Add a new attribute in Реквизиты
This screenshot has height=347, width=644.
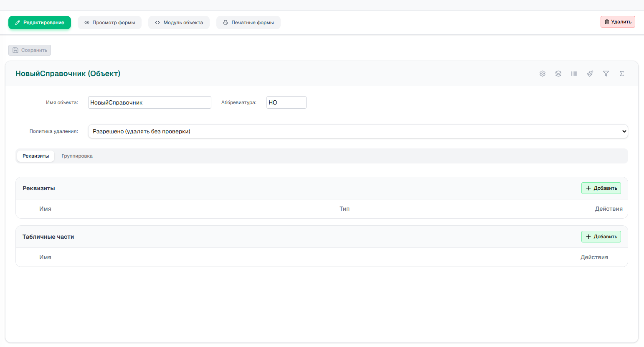(x=601, y=188)
